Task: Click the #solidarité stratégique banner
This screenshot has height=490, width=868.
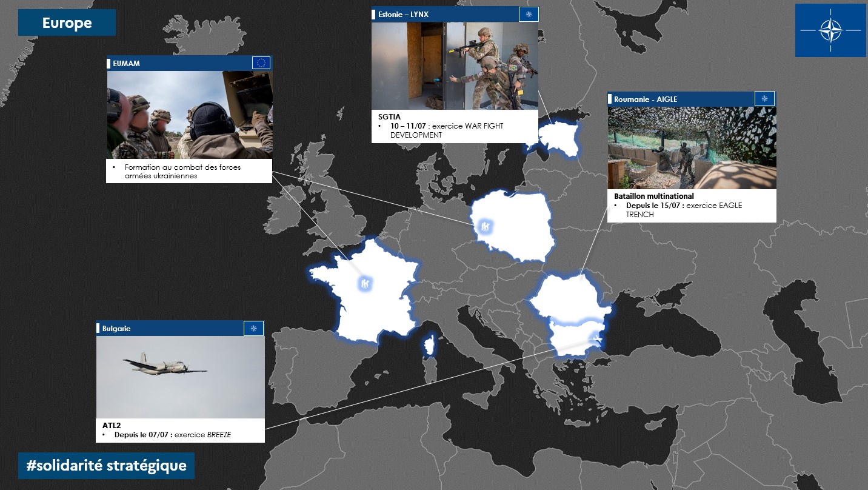Action: coord(106,466)
